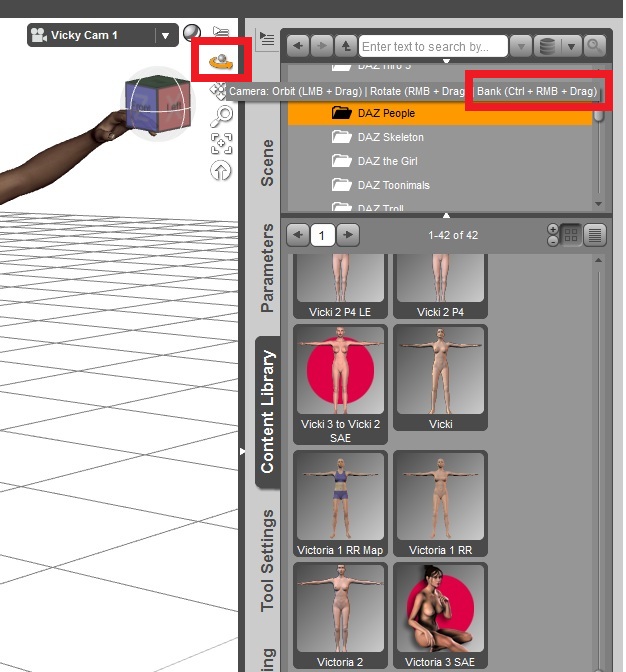Open the search history dropdown arrow

pos(521,46)
